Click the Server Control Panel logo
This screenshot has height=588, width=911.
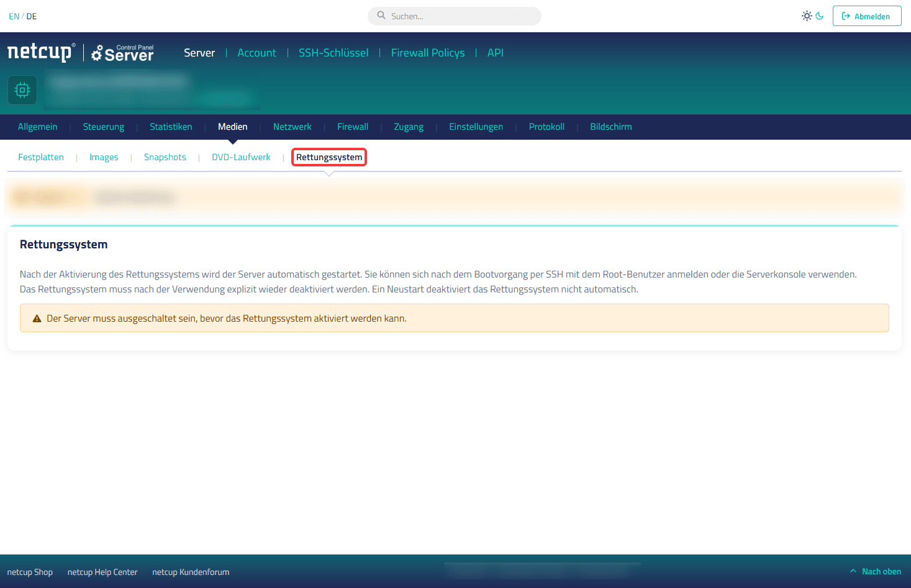pos(122,53)
